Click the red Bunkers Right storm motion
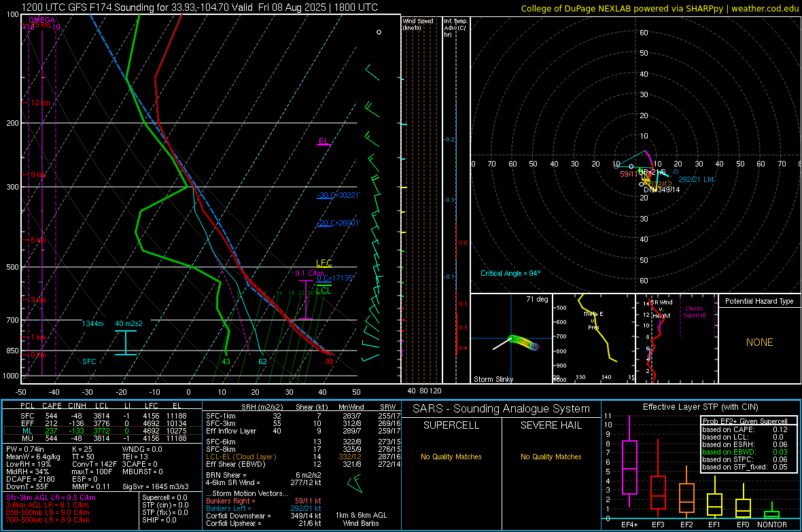This screenshot has height=532, width=802. (264, 501)
